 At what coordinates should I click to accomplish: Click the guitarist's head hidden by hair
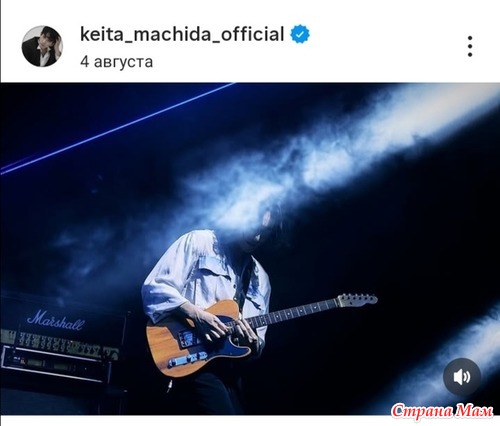tap(262, 225)
